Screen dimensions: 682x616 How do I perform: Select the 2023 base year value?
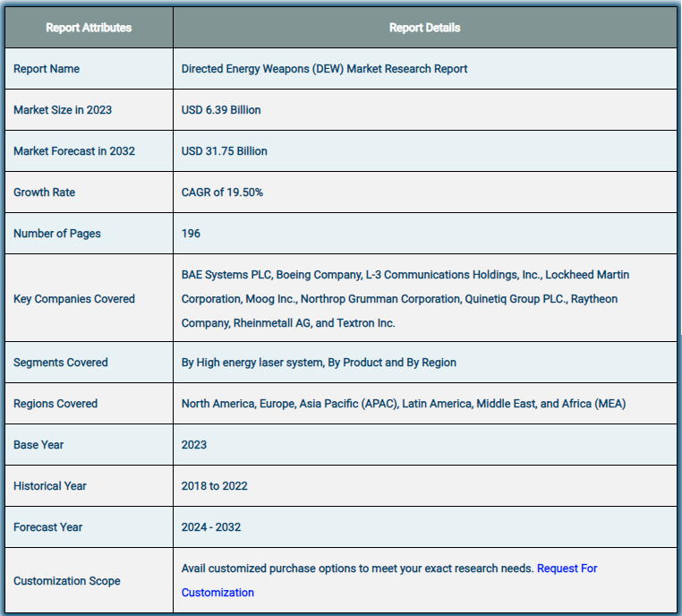pos(194,445)
